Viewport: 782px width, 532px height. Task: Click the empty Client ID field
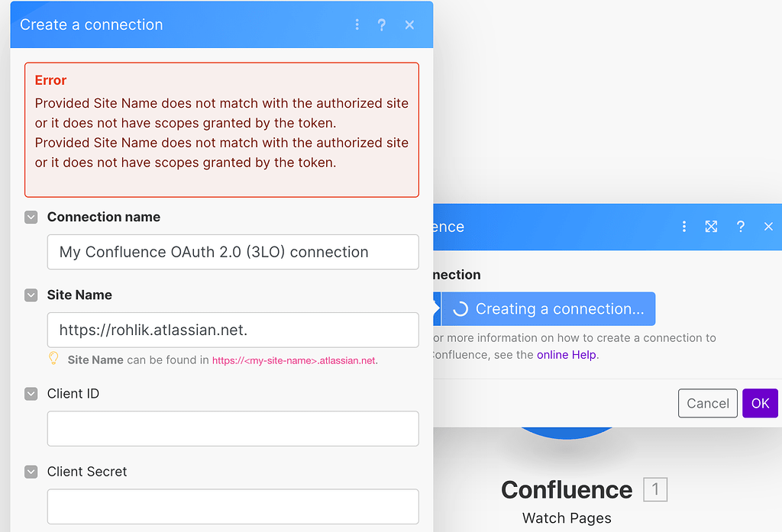pos(233,428)
